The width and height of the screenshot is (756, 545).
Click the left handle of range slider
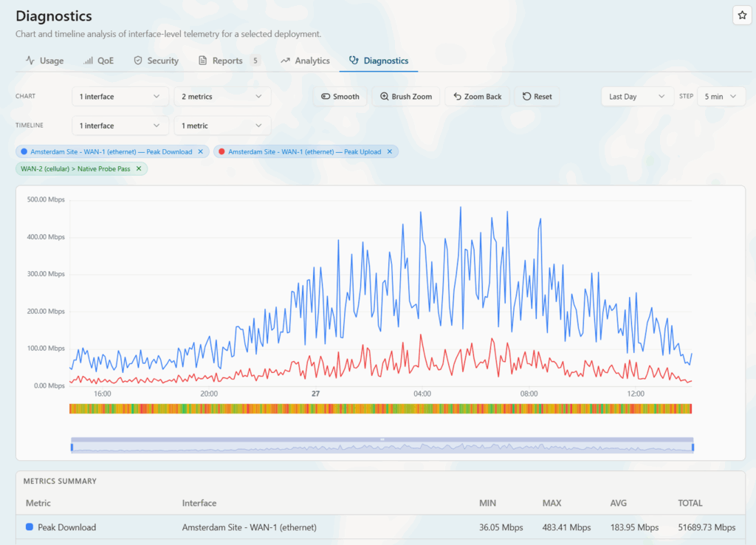(x=72, y=446)
